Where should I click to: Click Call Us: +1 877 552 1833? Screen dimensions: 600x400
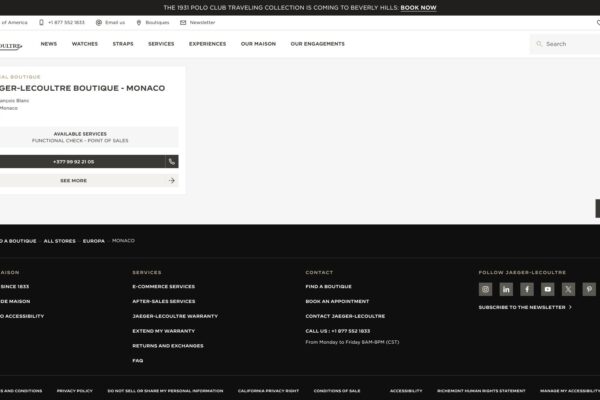coord(338,331)
